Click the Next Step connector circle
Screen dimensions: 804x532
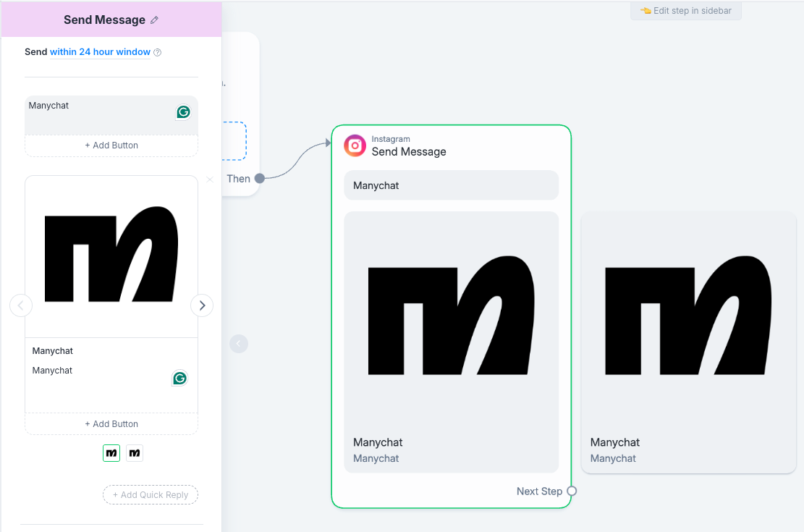coord(572,491)
